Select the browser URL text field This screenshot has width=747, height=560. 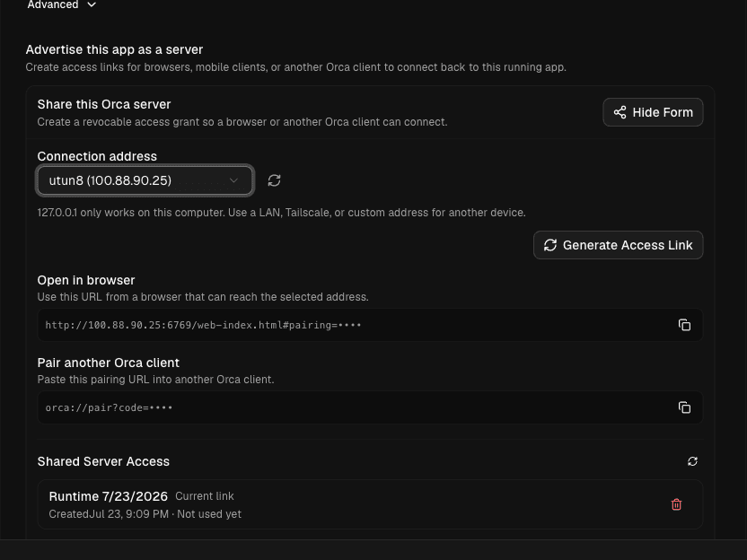370,325
